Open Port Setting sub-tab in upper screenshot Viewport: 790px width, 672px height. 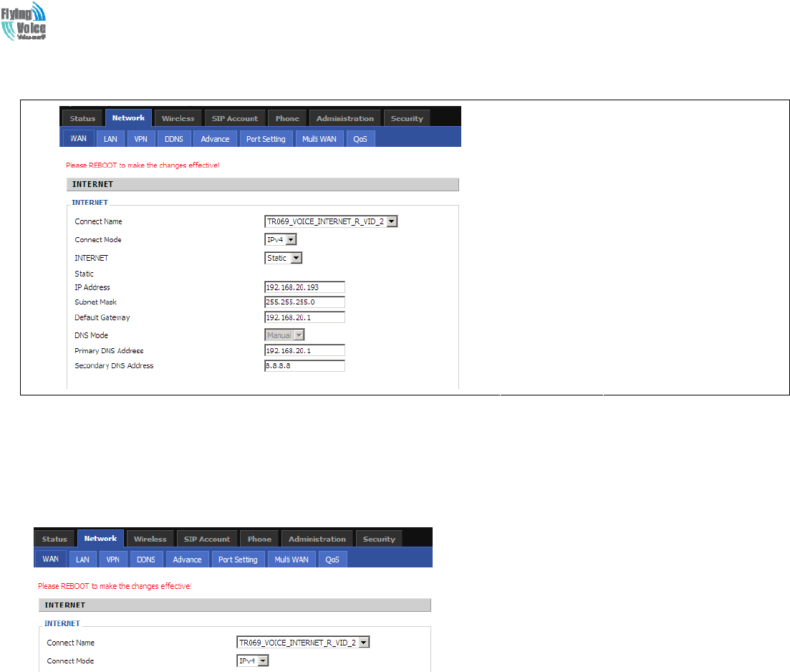pos(266,139)
